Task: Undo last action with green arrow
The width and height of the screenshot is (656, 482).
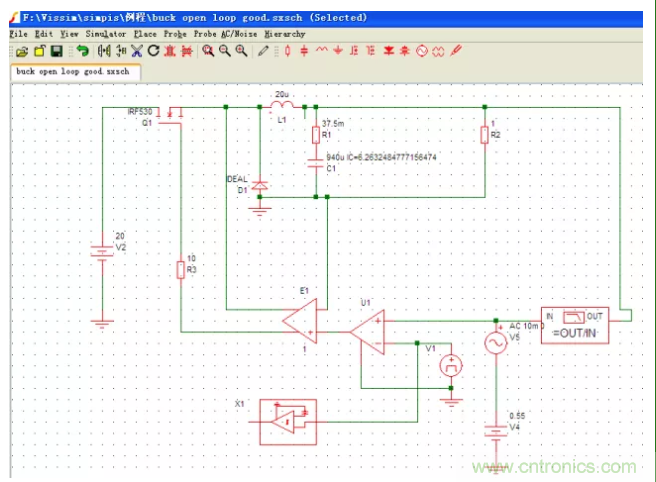Action: coord(83,50)
